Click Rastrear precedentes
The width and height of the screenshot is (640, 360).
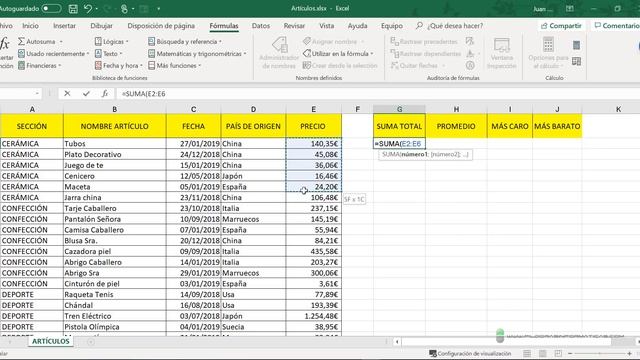[x=424, y=42]
